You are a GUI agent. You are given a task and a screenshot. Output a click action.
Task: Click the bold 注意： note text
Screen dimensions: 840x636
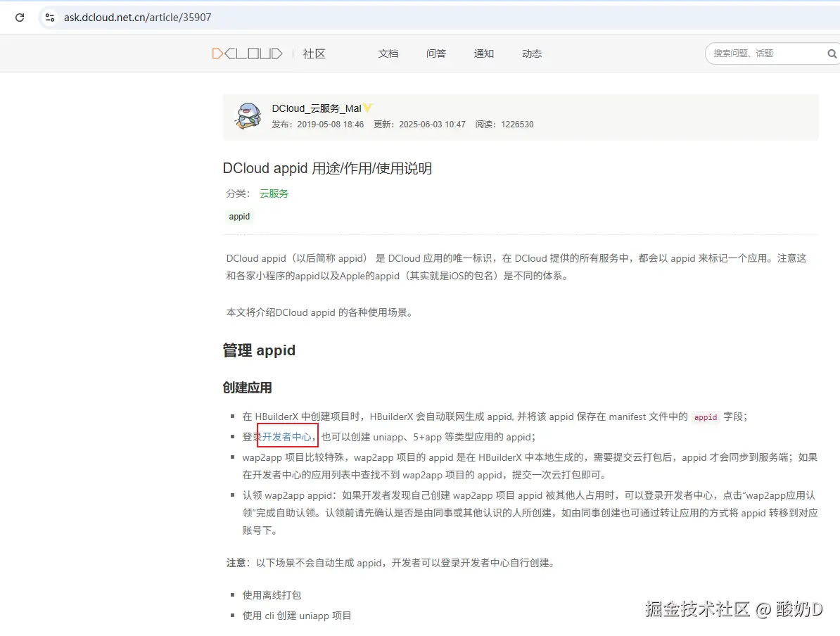[239, 563]
